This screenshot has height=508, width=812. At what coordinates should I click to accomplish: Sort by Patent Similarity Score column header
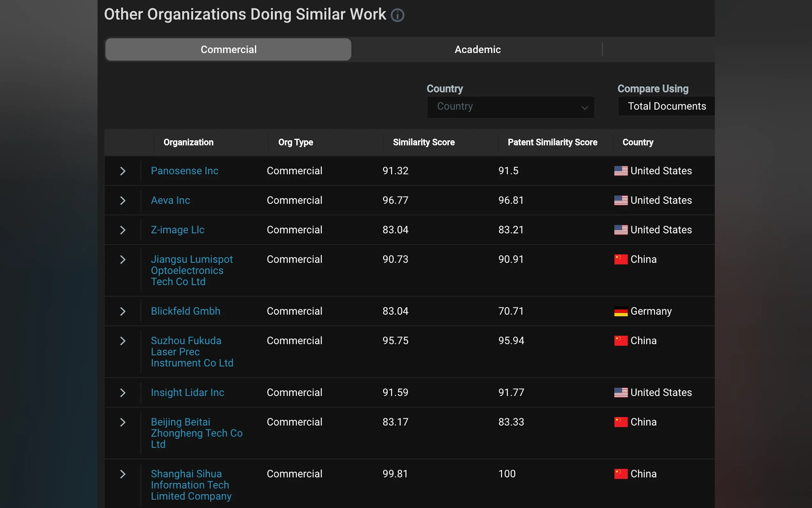click(x=552, y=142)
